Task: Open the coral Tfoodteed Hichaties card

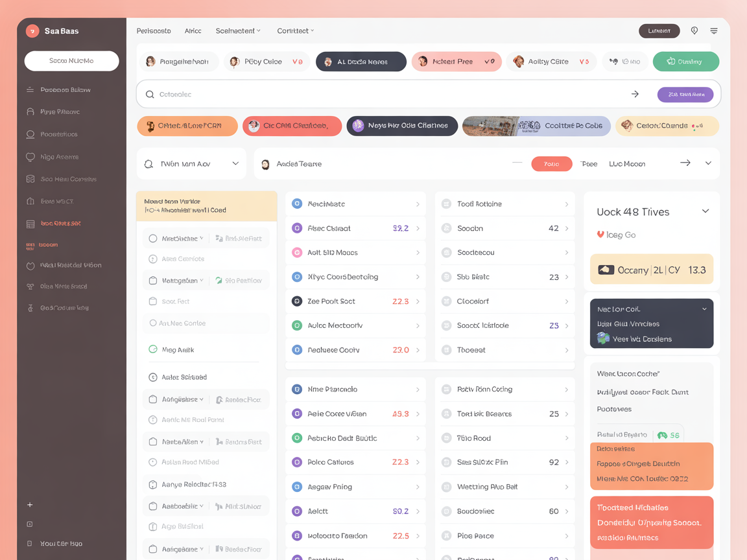Action: tap(651, 522)
